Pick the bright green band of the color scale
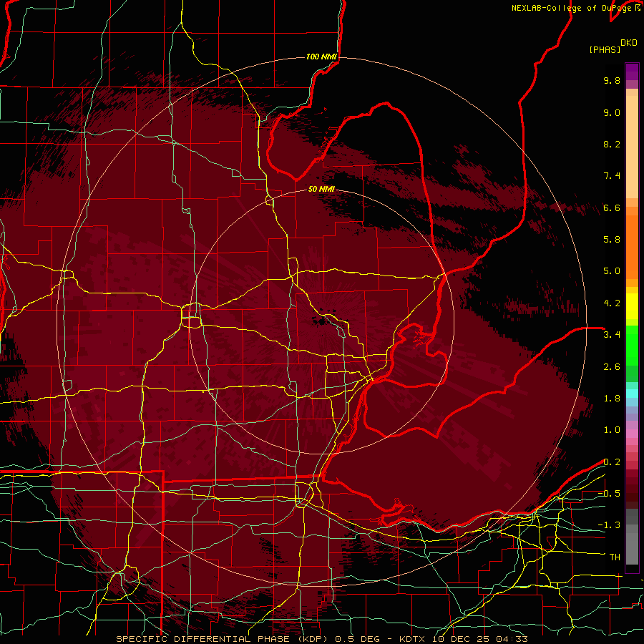 point(632,345)
